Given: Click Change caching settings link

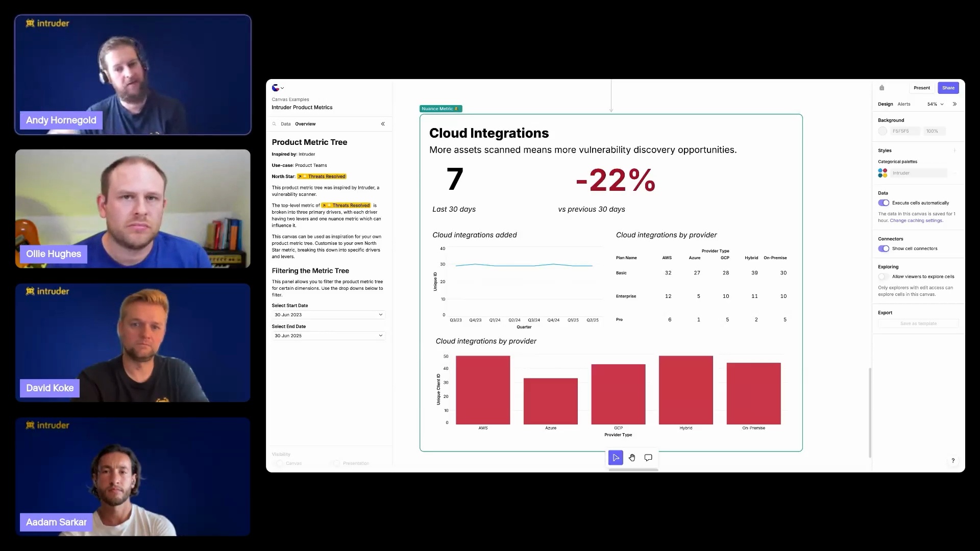Looking at the screenshot, I should (916, 220).
